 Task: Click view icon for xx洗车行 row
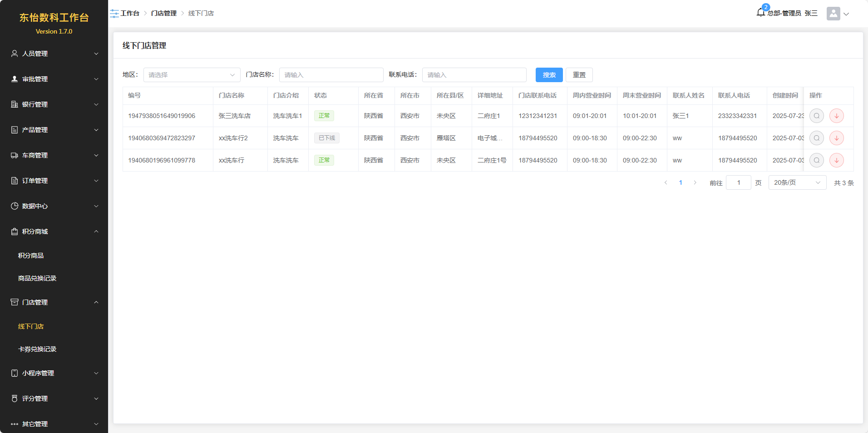click(x=816, y=160)
